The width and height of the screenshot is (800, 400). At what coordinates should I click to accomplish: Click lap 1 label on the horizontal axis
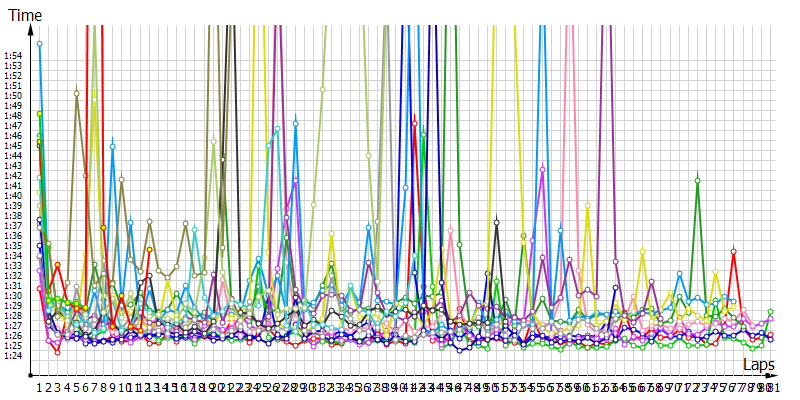[x=40, y=387]
